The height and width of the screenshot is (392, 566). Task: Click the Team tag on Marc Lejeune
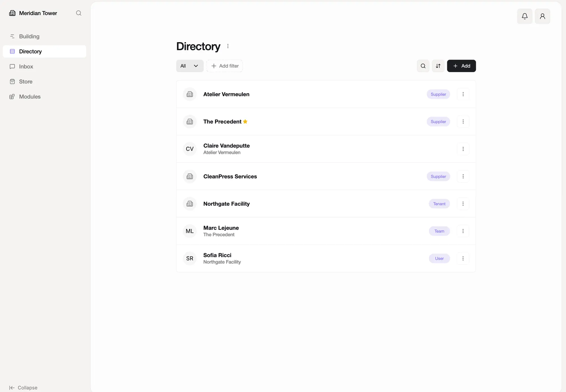point(439,231)
